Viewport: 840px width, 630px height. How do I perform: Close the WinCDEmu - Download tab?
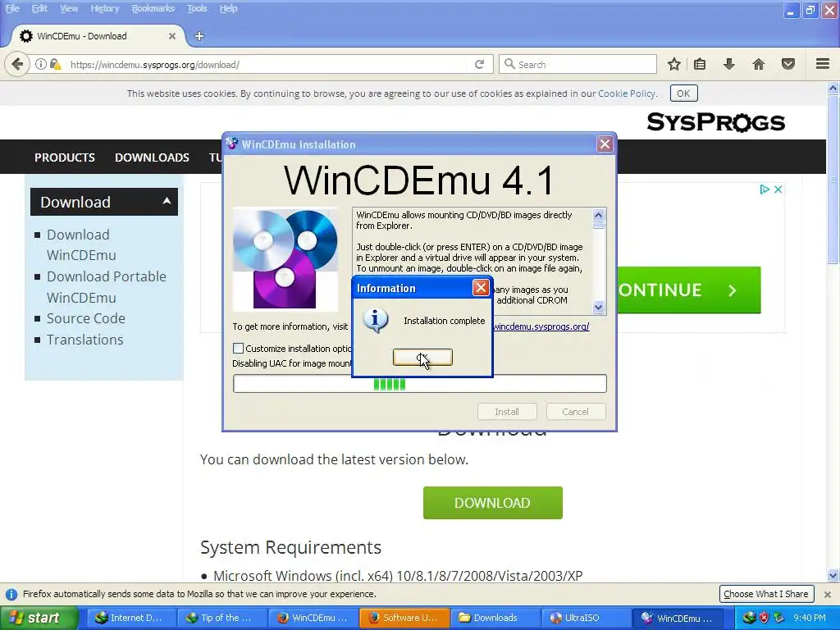pyautogui.click(x=172, y=36)
